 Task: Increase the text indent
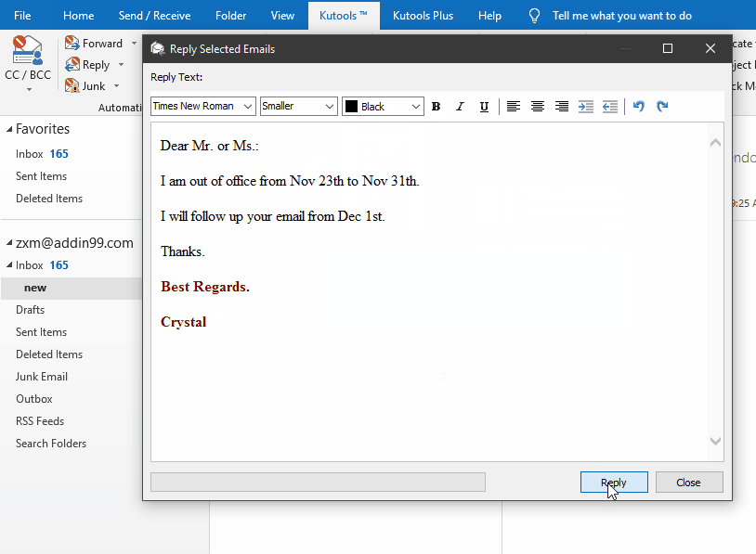[585, 106]
